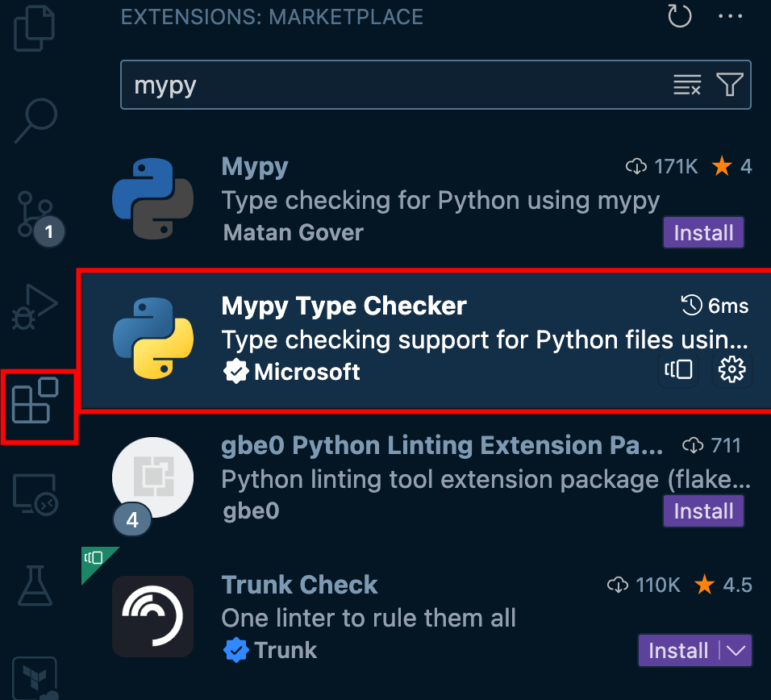Click remote sync icon on Mypy Type Checker
Screen dimensions: 771x700
point(678,369)
